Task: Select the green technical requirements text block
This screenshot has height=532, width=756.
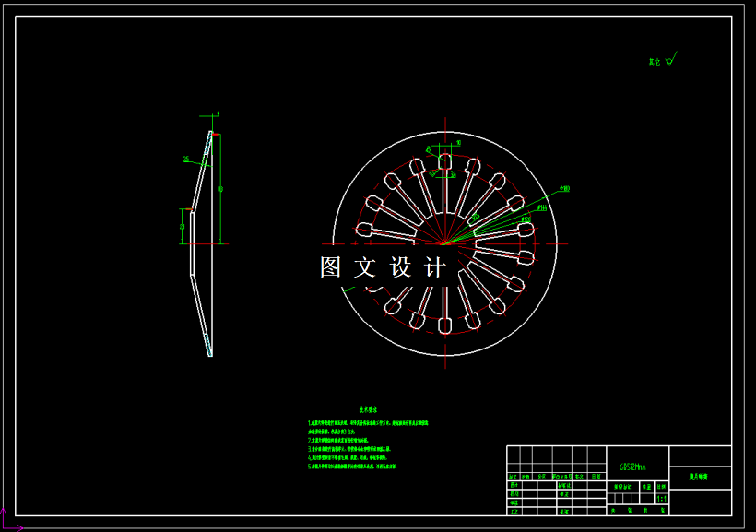Action: click(x=368, y=444)
